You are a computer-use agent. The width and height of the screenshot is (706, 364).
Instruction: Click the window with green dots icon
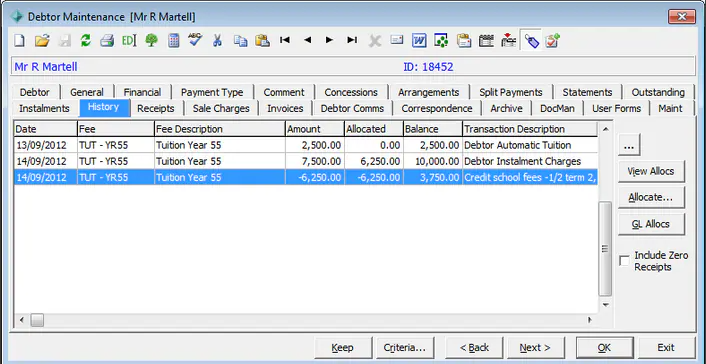pos(441,41)
